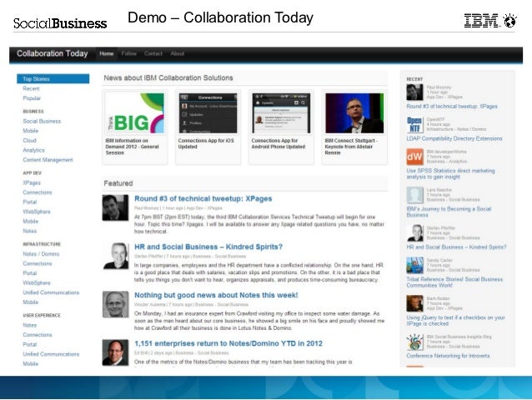Viewport: 532px width, 400px height.
Task: Open Notes under the User Experience heading
Action: tap(29, 325)
